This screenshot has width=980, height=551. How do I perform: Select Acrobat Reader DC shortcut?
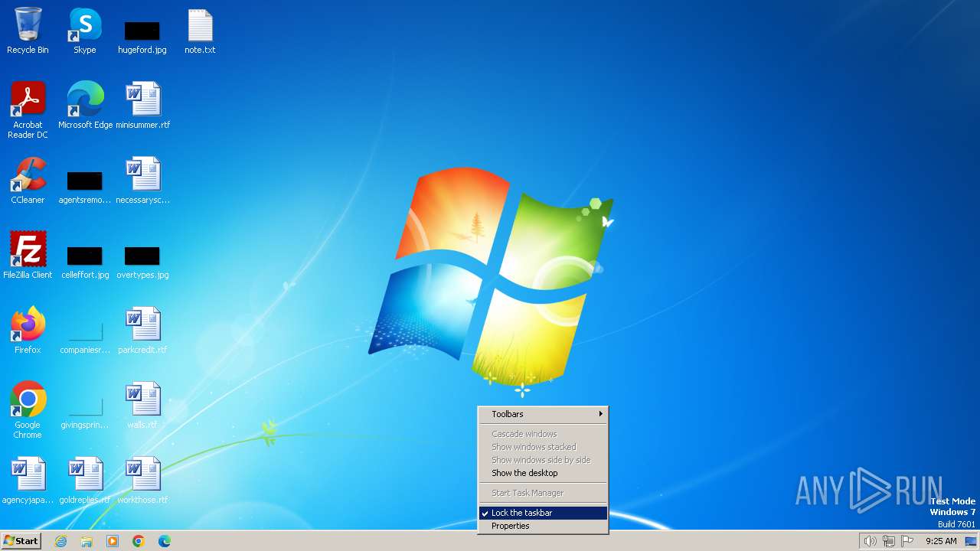point(28,110)
